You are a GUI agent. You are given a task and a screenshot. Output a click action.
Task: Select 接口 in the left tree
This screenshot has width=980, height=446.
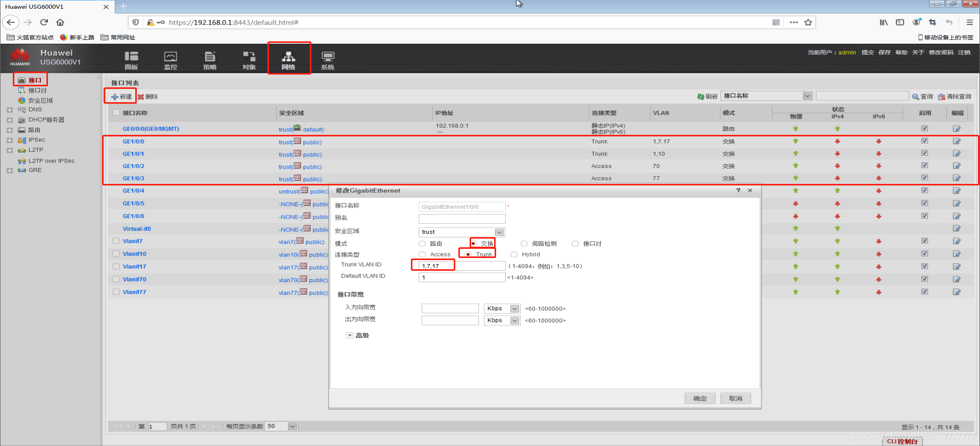(x=35, y=80)
